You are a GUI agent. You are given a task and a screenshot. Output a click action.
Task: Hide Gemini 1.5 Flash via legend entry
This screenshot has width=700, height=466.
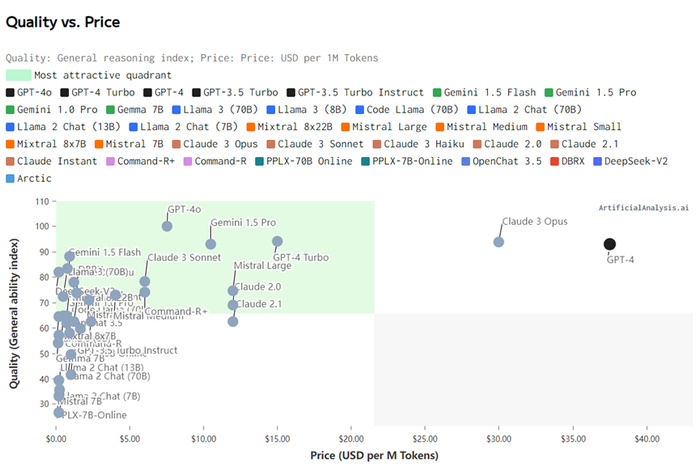coord(490,92)
